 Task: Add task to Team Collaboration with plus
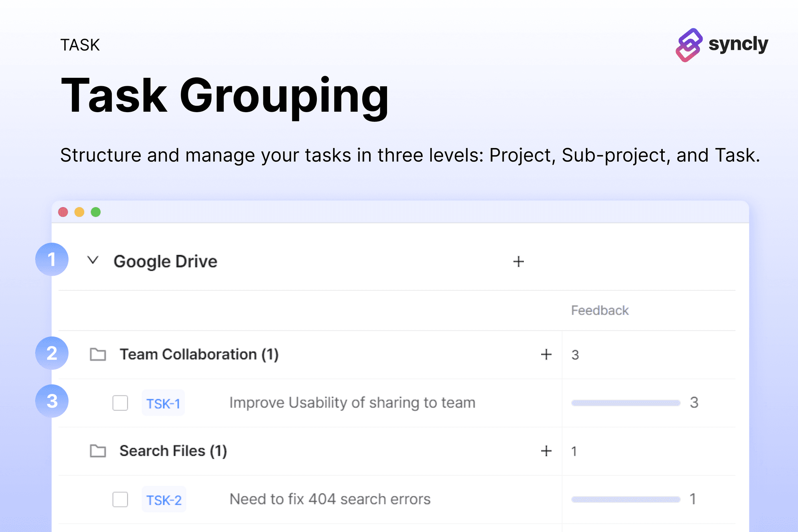546,354
